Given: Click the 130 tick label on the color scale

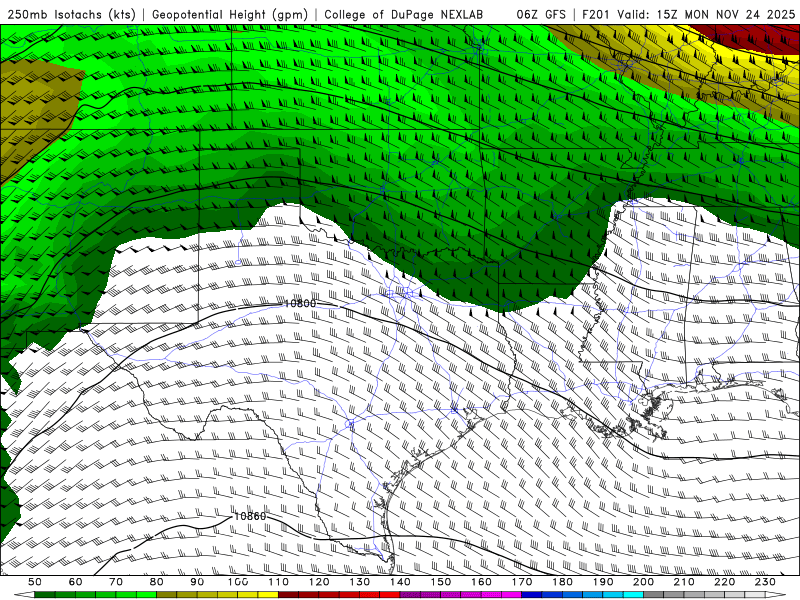Looking at the screenshot, I should pyautogui.click(x=360, y=582).
